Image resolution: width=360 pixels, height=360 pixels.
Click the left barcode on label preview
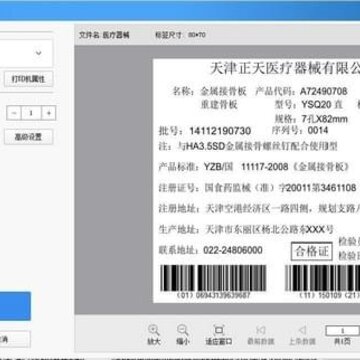click(213, 278)
